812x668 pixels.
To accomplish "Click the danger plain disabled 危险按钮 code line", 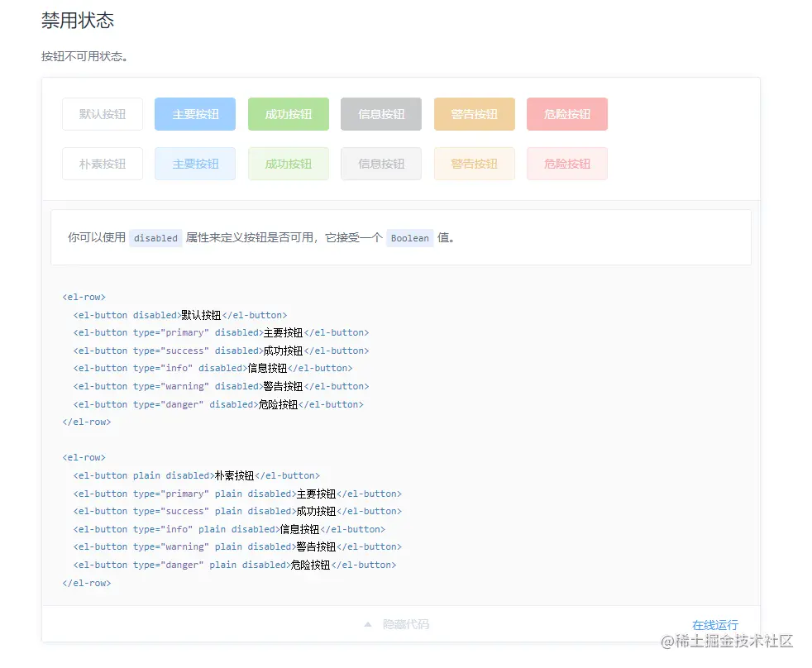I will tap(235, 565).
